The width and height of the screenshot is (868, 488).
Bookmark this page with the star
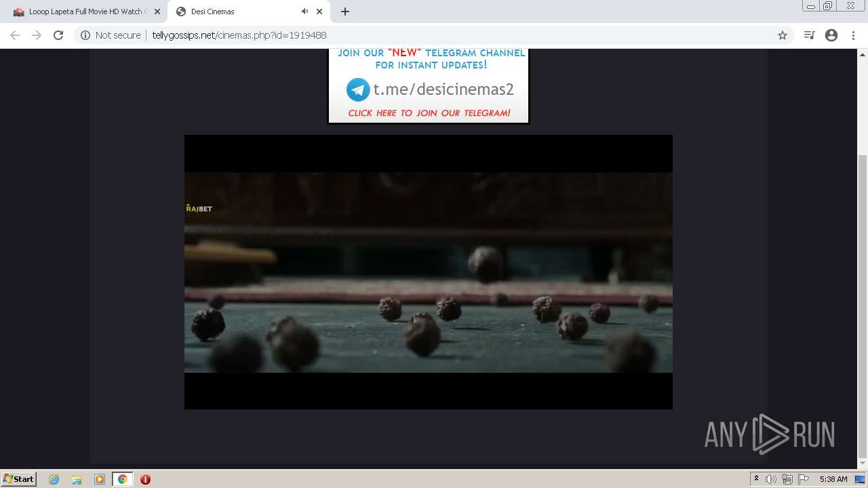(783, 35)
